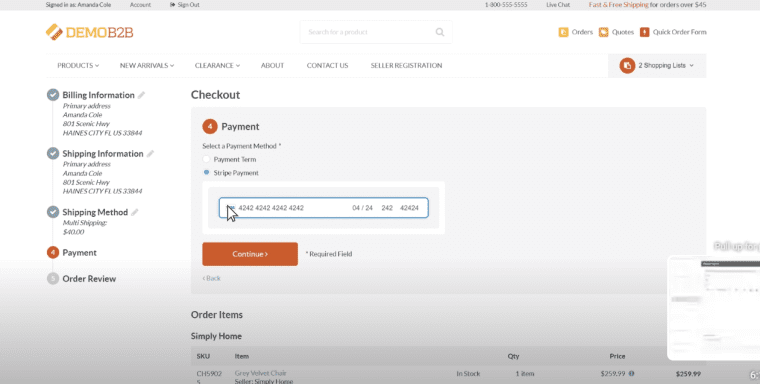Open the About menu item
760x384 pixels.
coord(272,65)
